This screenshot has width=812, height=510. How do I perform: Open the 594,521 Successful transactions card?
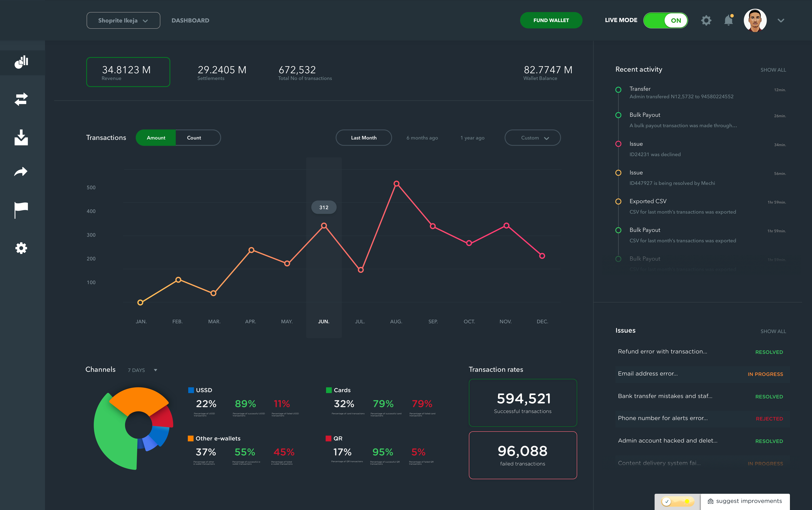coord(523,402)
